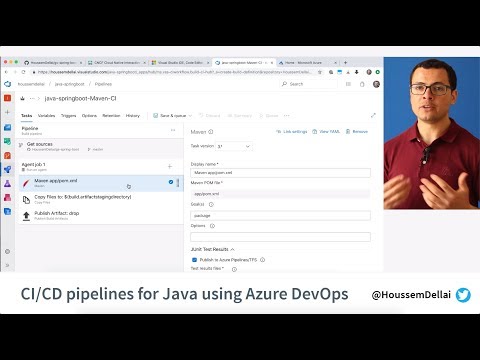Click the sidebar plus add icon

click(7, 112)
